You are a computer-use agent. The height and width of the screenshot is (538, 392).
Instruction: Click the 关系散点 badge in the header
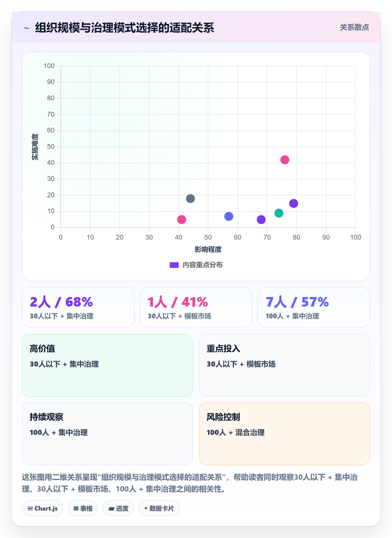354,27
